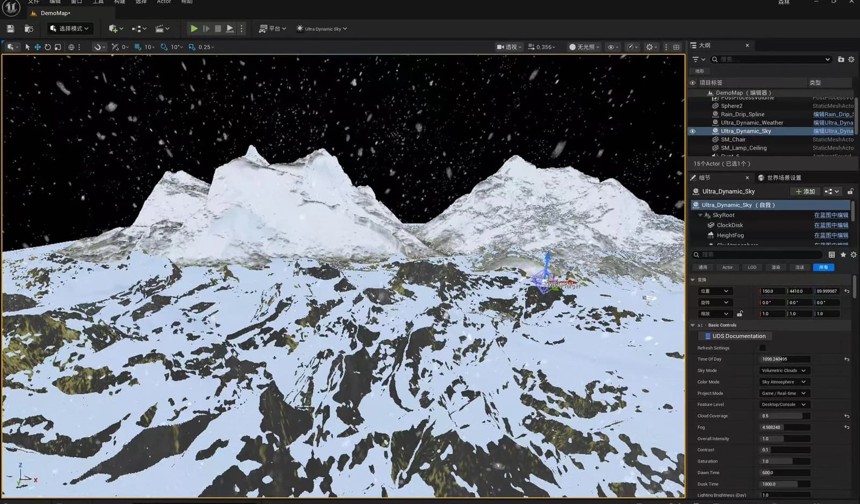Open the UDS Documentation button
The image size is (860, 504).
point(735,336)
